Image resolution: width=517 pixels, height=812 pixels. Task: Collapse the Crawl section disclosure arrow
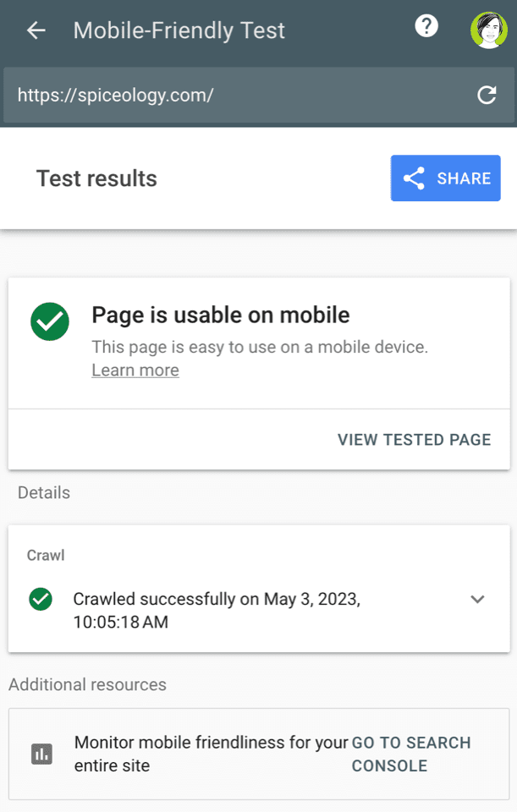coord(477,600)
